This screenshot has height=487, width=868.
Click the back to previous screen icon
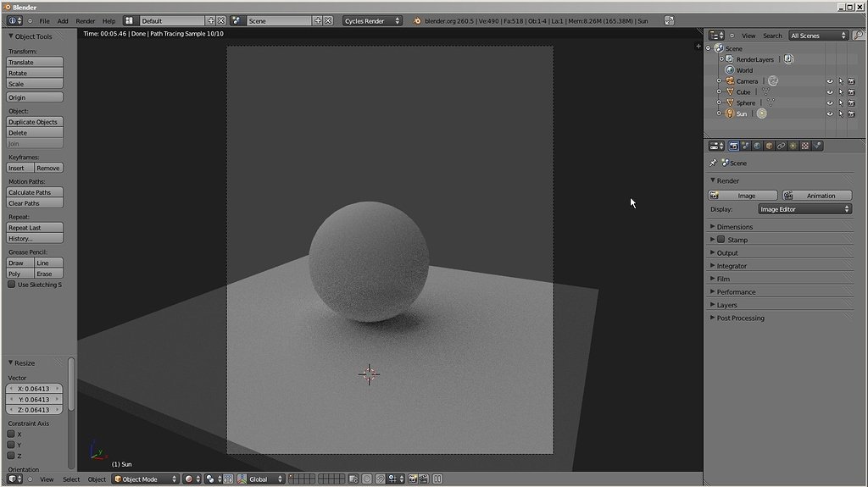(669, 21)
